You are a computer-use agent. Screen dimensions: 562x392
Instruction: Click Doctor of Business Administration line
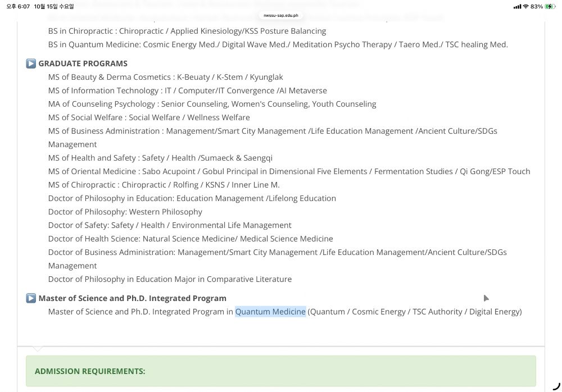click(278, 259)
